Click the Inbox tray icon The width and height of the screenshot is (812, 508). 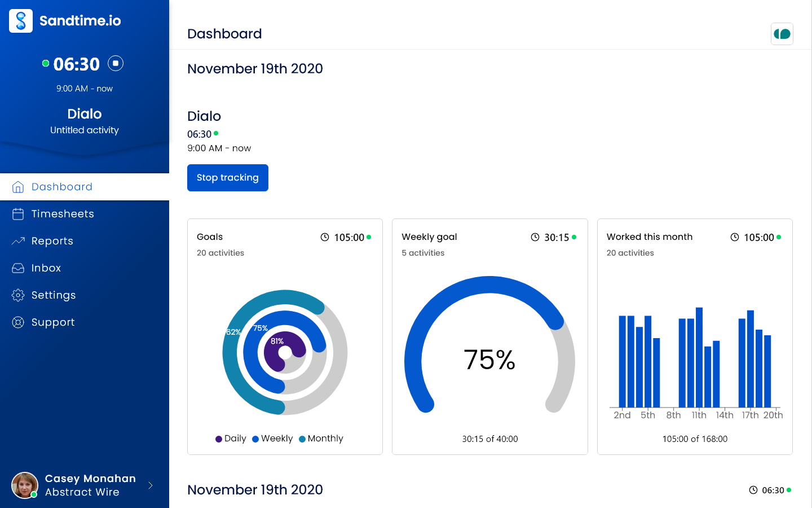tap(18, 268)
